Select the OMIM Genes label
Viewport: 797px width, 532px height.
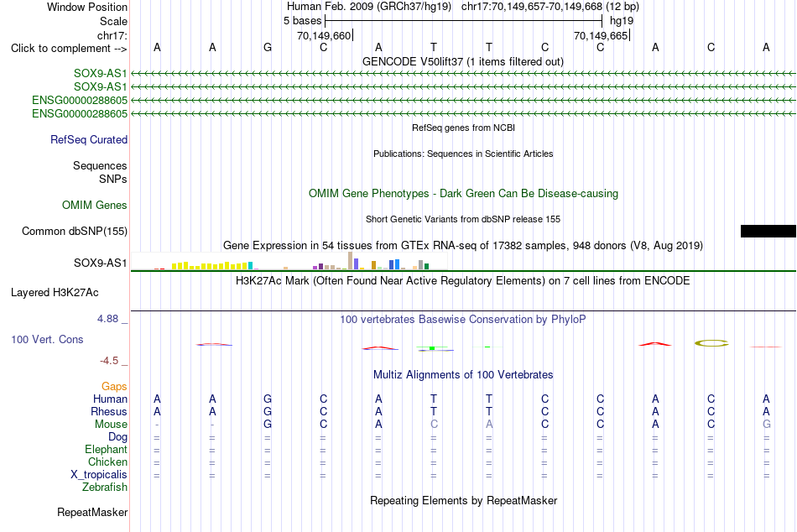[x=94, y=205]
